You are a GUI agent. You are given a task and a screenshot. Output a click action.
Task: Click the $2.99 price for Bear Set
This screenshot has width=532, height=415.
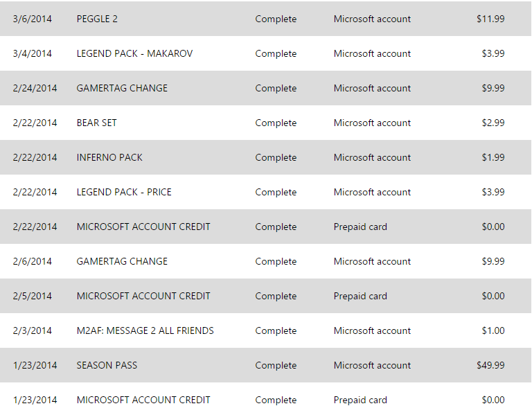coord(493,123)
